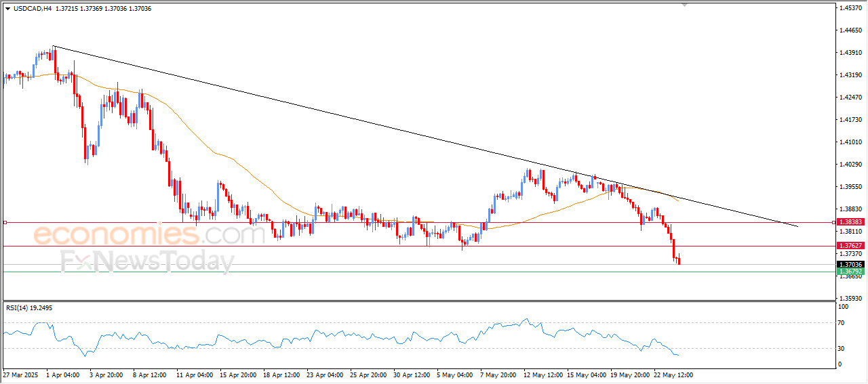Click the 1.38830 price scale value

tap(850, 209)
